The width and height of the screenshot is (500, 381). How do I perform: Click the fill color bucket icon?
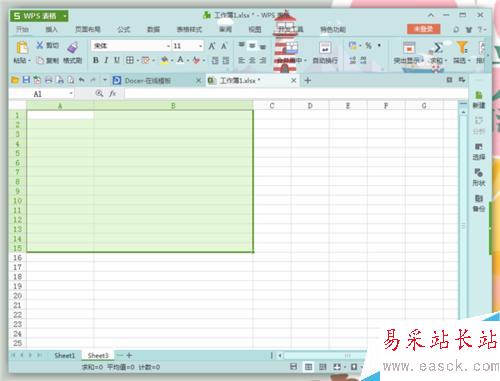[x=164, y=60]
